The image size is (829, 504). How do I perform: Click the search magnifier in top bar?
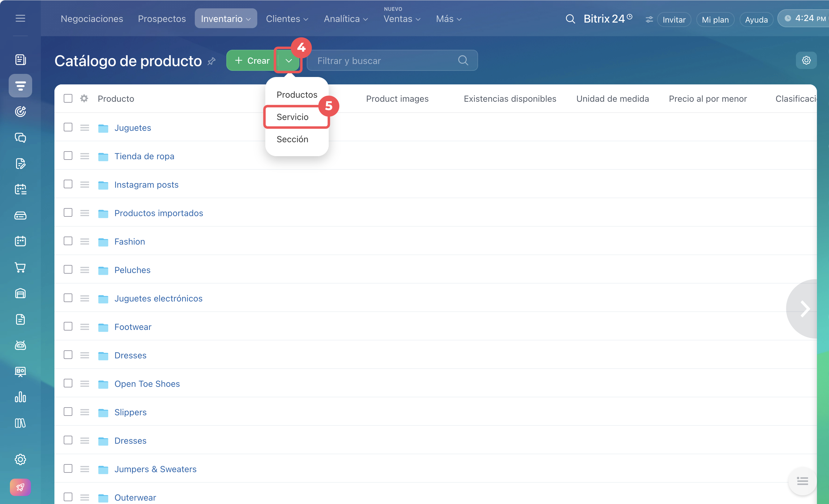(570, 19)
